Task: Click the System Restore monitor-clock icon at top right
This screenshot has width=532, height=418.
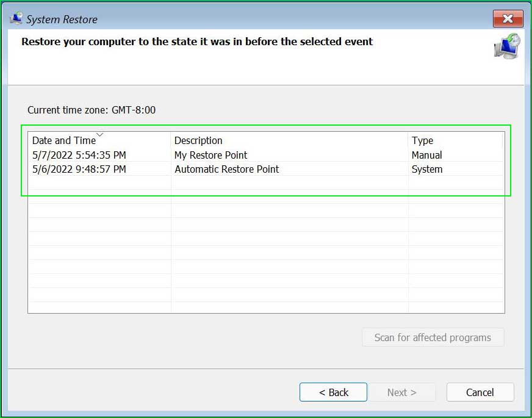Action: 507,46
